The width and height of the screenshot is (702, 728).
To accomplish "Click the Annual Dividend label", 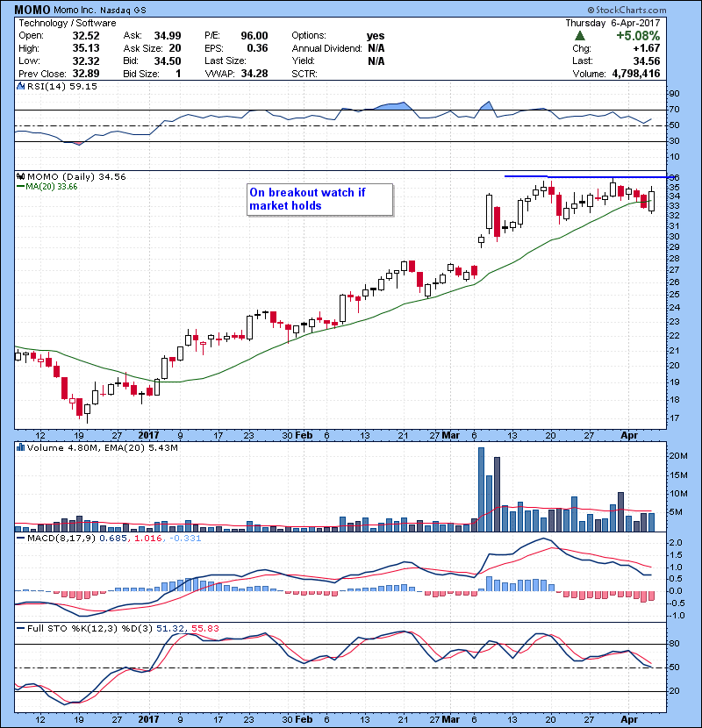I will pos(326,48).
